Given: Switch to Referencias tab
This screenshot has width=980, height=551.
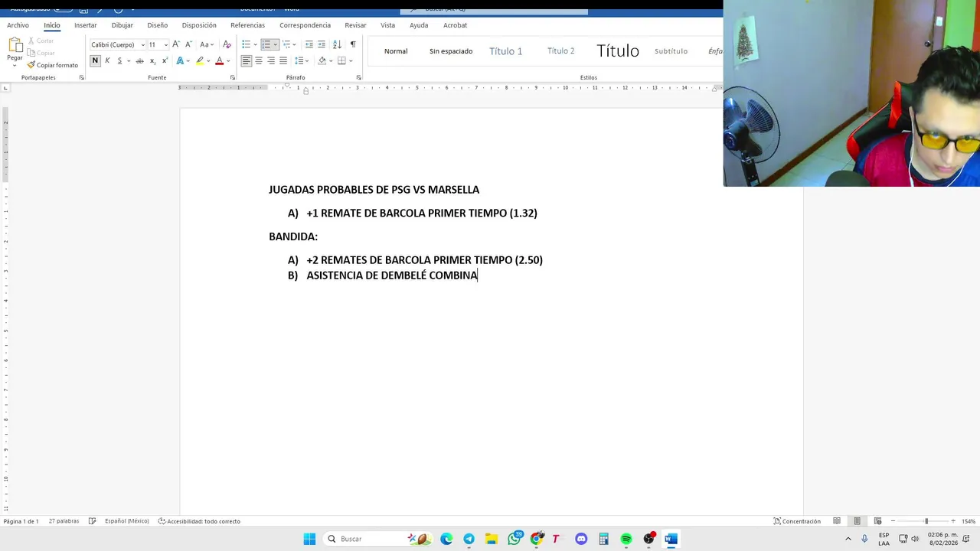Looking at the screenshot, I should click(x=247, y=25).
